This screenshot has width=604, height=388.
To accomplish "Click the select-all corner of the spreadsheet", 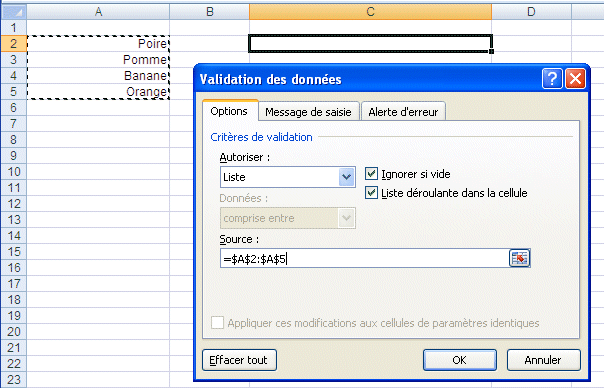I will [x=13, y=12].
